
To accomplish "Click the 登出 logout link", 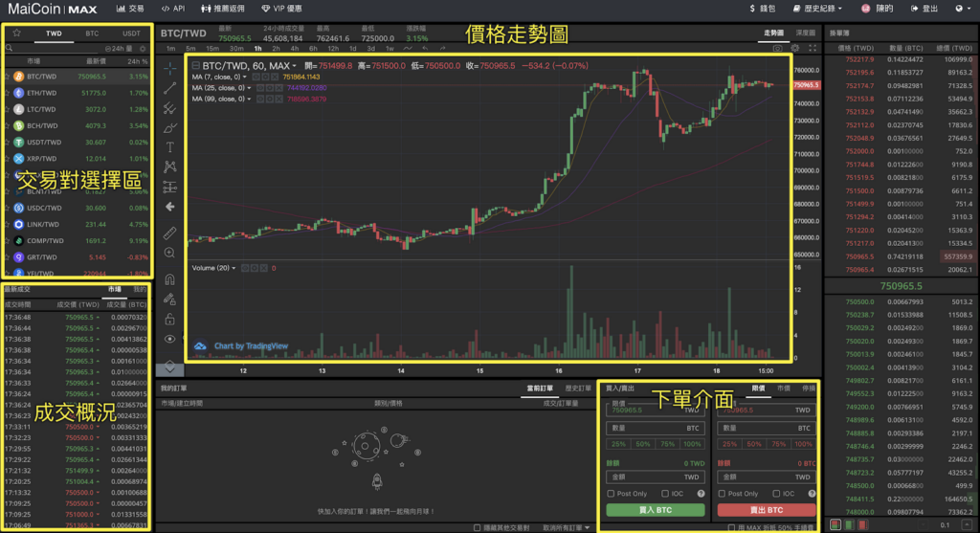I will click(x=924, y=9).
